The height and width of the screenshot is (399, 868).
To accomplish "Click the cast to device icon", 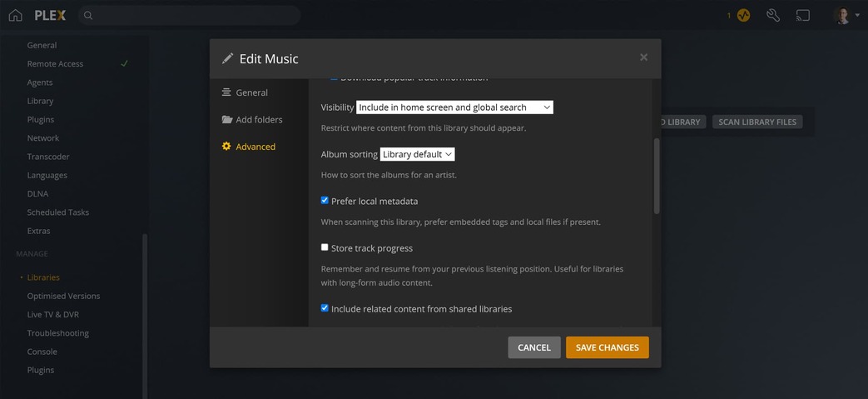I will coord(803,15).
